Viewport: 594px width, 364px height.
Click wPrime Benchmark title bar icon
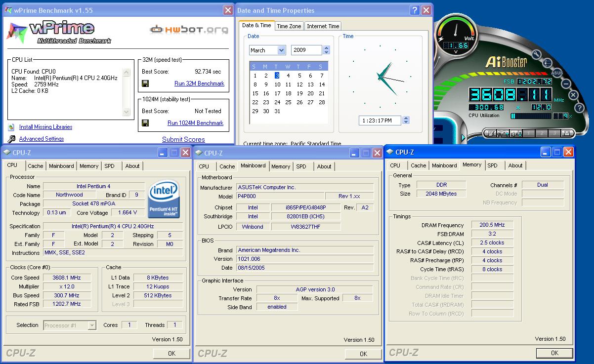(8, 10)
